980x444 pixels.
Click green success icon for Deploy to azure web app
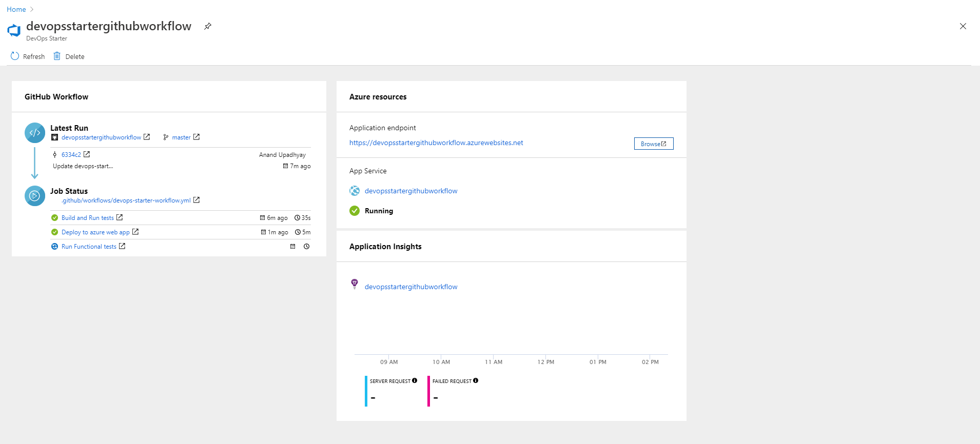pos(54,232)
